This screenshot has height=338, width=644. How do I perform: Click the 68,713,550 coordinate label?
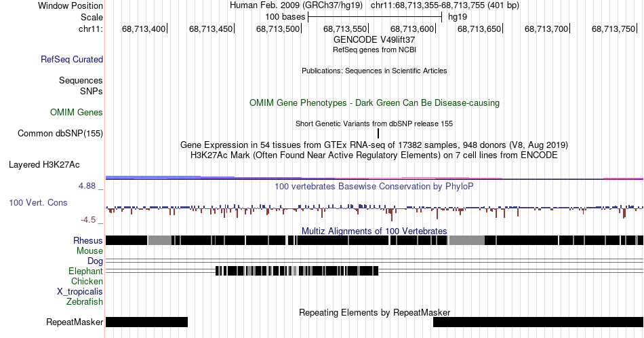point(344,29)
